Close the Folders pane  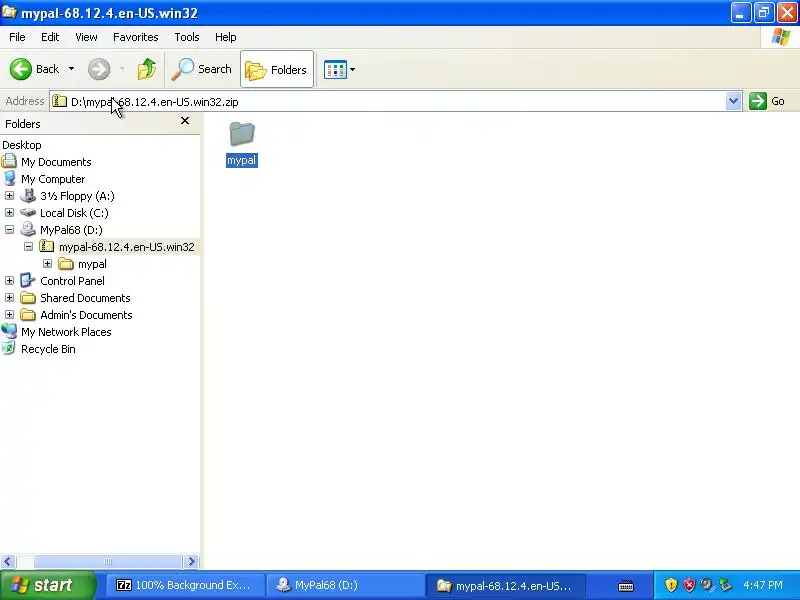(x=185, y=121)
